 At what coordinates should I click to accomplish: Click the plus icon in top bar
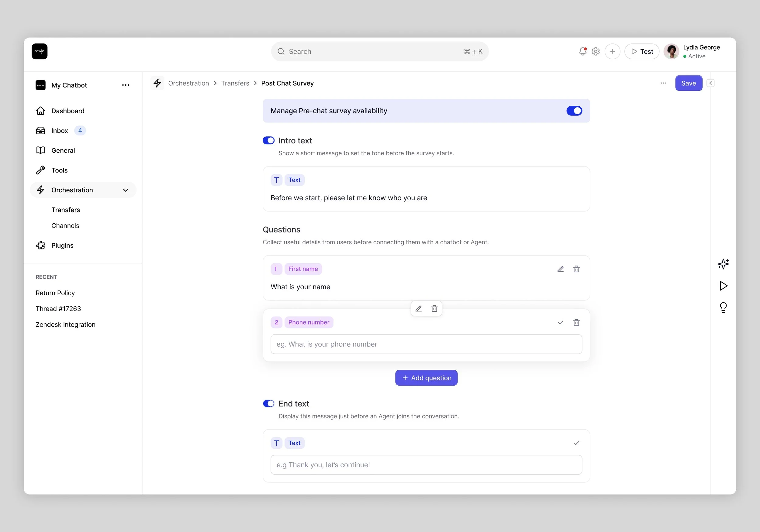[612, 52]
